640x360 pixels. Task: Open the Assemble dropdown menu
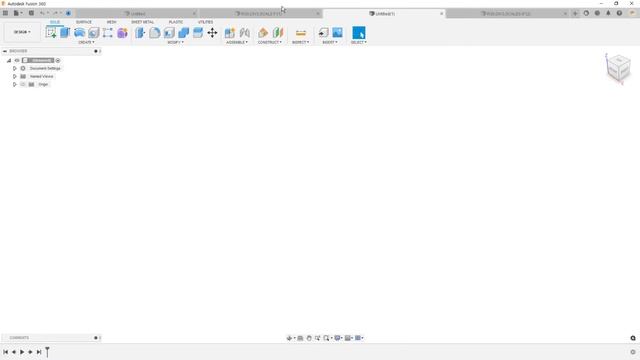237,42
